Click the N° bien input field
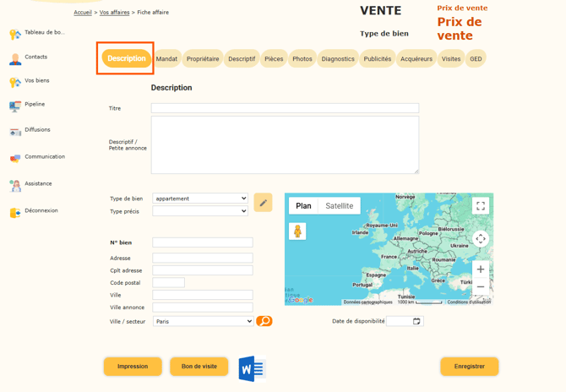566x392 pixels. coord(203,242)
